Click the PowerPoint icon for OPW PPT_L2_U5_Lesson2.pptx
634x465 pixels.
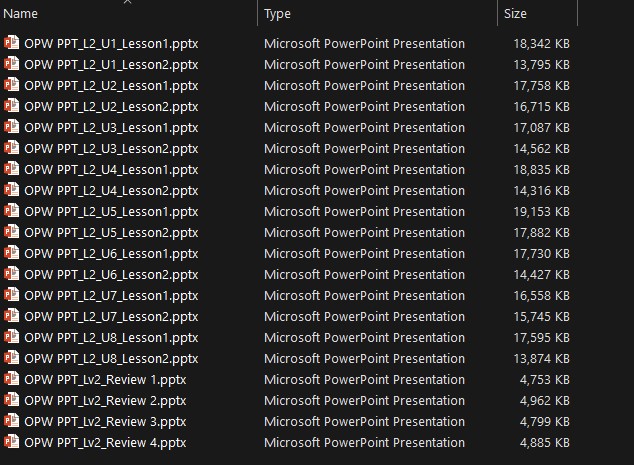(11, 232)
